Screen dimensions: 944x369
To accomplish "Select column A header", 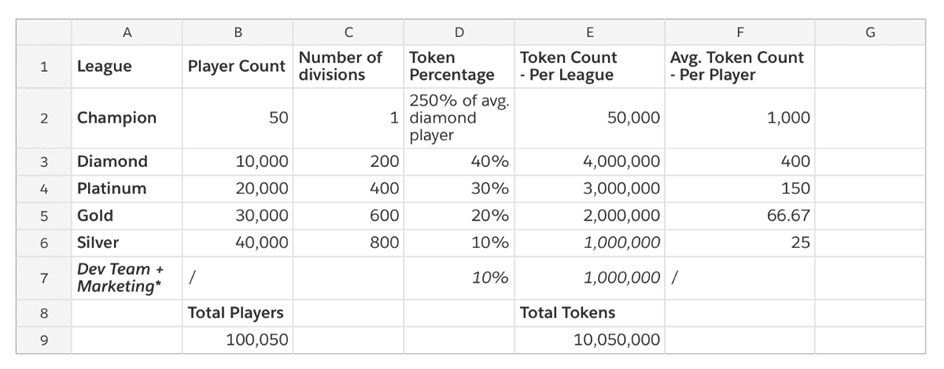I will 127,33.
